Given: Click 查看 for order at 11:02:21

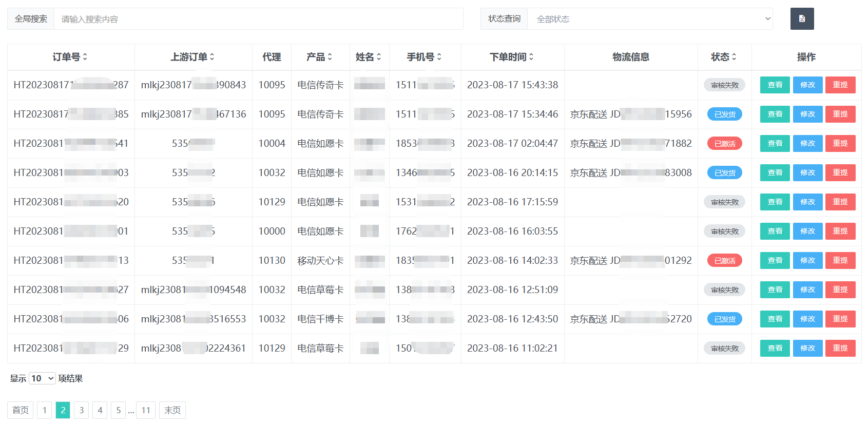Looking at the screenshot, I should pyautogui.click(x=775, y=348).
